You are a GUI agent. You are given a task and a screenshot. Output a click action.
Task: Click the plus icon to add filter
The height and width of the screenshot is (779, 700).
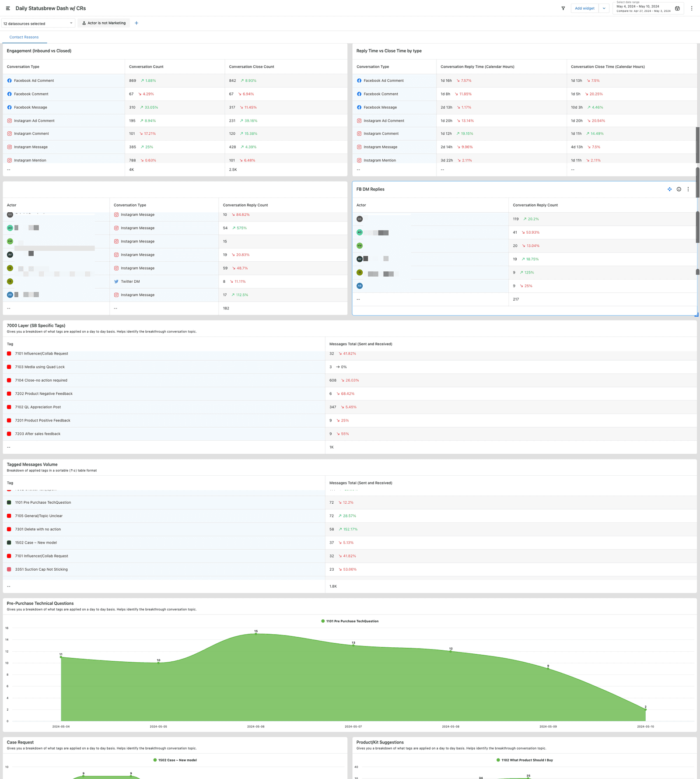coord(136,23)
